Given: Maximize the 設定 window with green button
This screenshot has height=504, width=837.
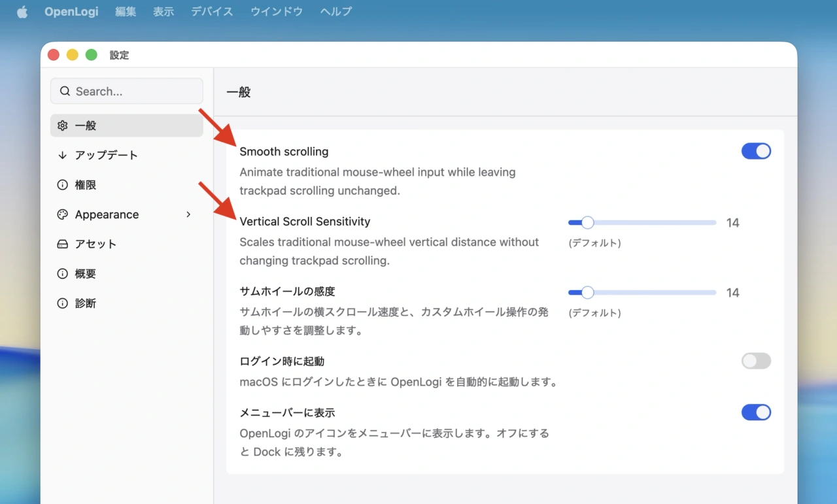Looking at the screenshot, I should tap(92, 55).
